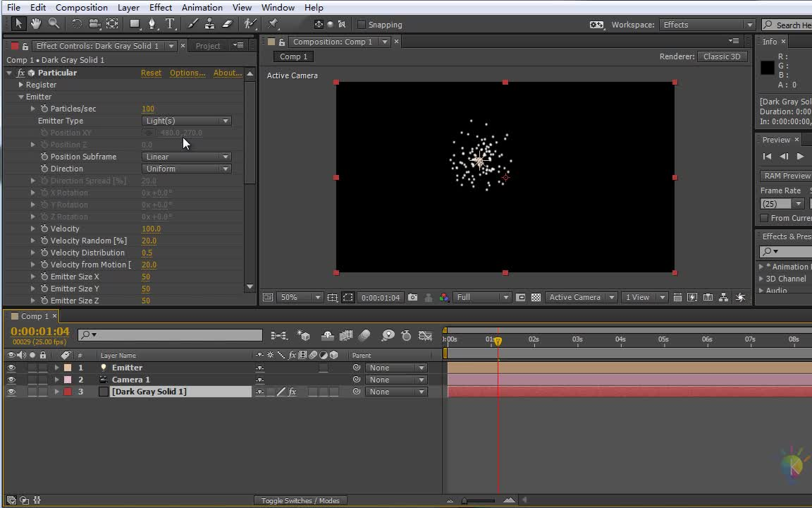The image size is (812, 508).
Task: Select the Hand tool
Action: pos(36,24)
